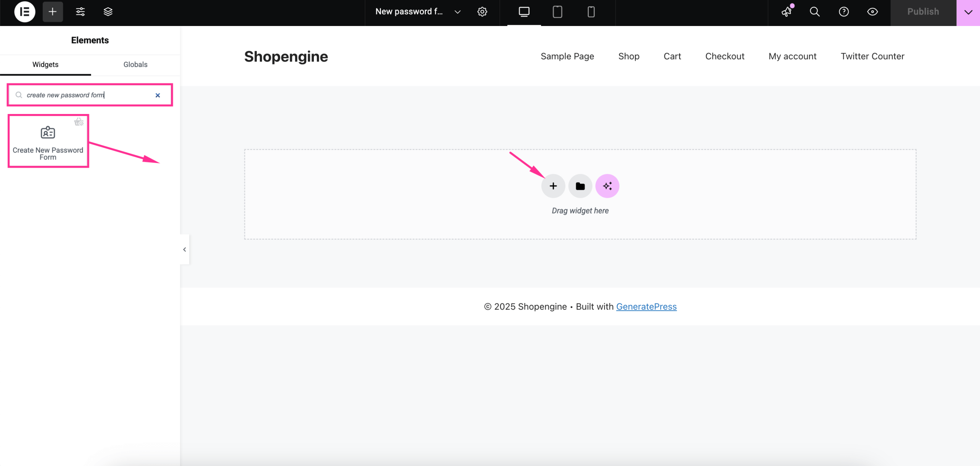Image resolution: width=980 pixels, height=466 pixels.
Task: Add new section with plus button
Action: tap(553, 186)
